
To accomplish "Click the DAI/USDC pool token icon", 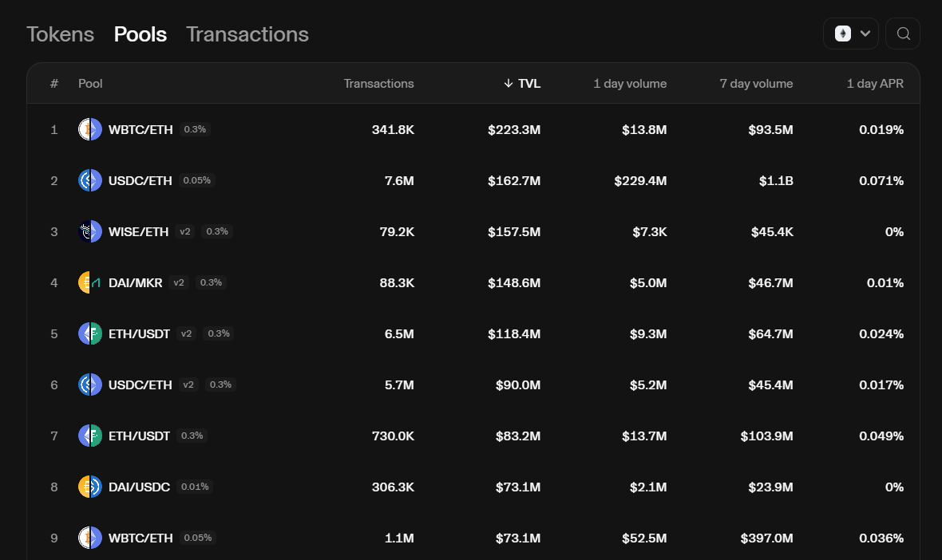I will [90, 487].
